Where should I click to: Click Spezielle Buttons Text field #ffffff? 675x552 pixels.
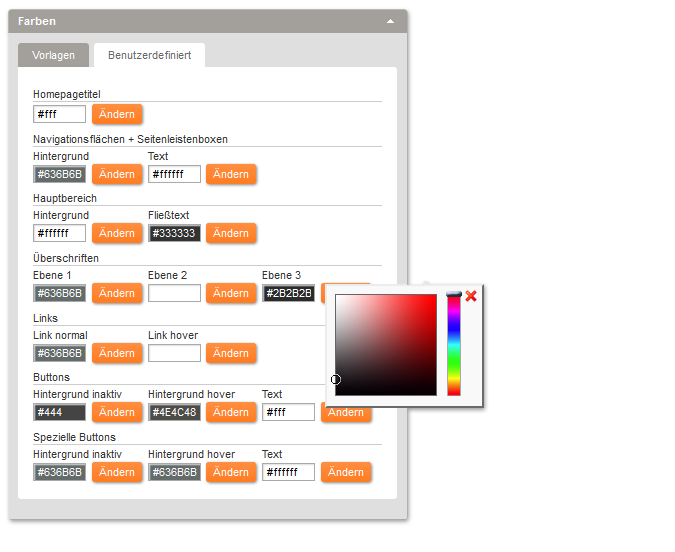(x=288, y=472)
